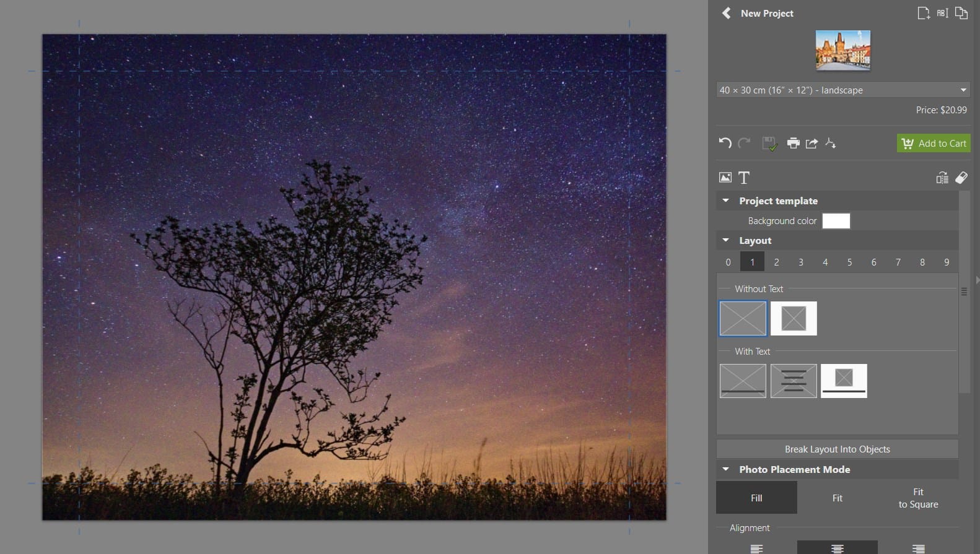Viewport: 980px width, 554px height.
Task: Export the project as PDF
Action: 831,143
